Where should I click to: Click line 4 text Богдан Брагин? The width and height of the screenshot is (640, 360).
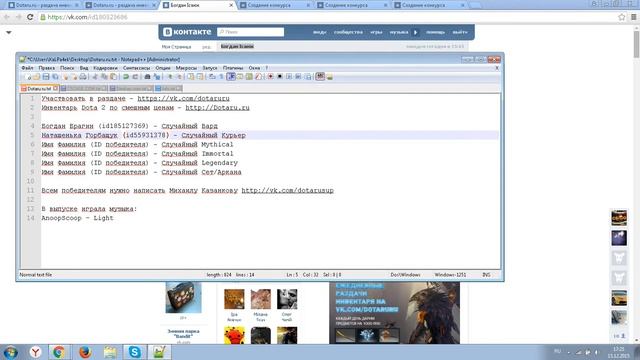pos(67,126)
